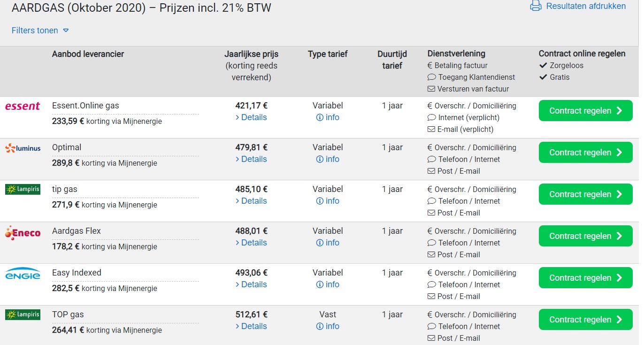Click the Luminus supplier logo
644x345 pixels.
23,148
